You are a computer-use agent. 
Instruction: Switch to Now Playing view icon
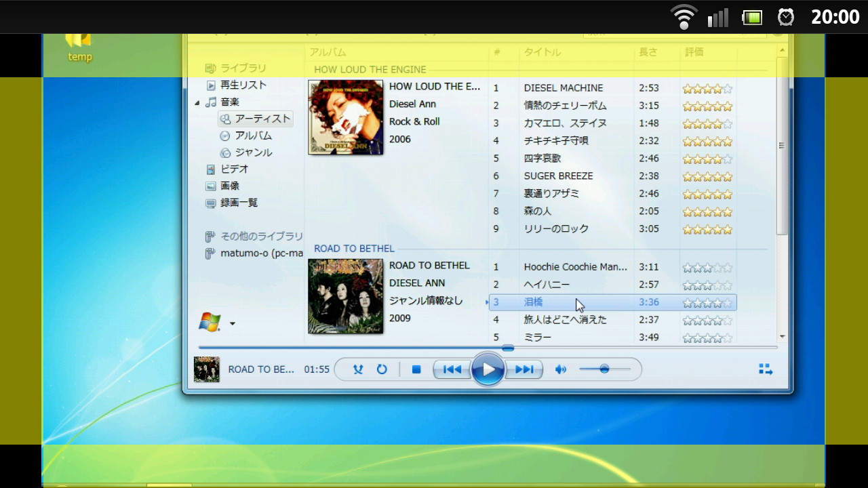[766, 369]
